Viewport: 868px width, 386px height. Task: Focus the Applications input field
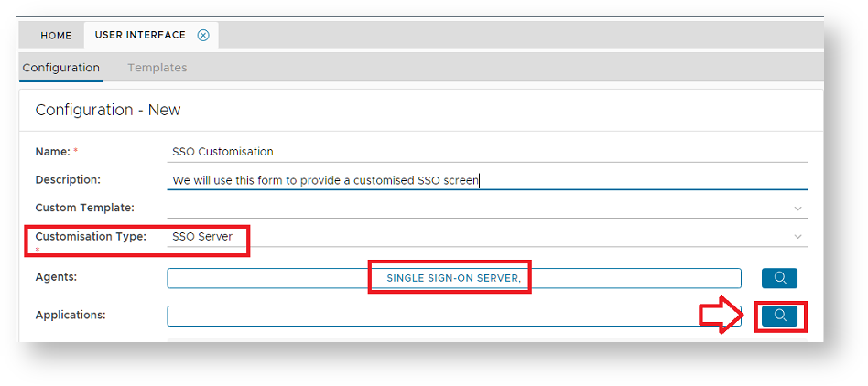439,316
